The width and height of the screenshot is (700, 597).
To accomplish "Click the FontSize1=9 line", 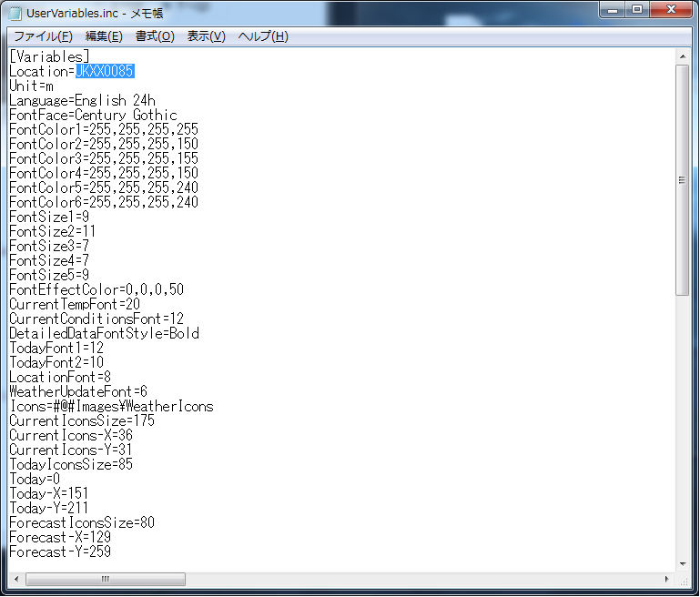I will (x=49, y=217).
